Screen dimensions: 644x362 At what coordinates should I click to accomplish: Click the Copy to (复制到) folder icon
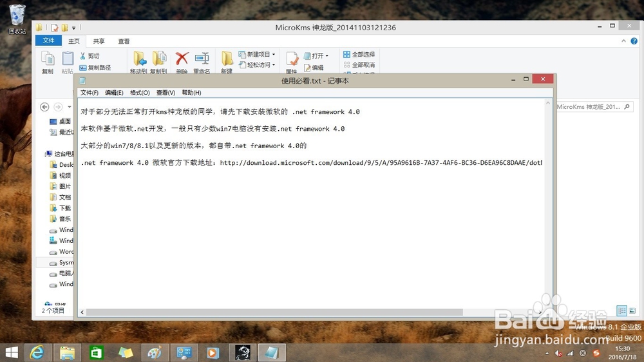click(x=159, y=59)
